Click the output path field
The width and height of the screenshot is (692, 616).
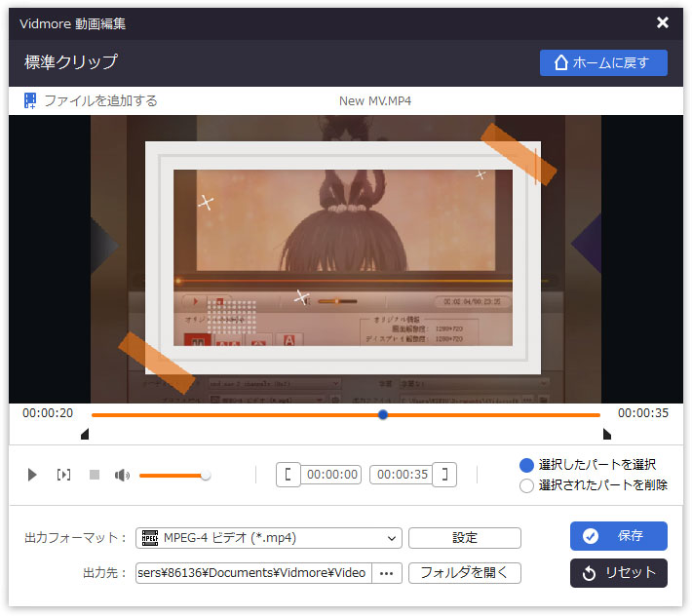(253, 573)
